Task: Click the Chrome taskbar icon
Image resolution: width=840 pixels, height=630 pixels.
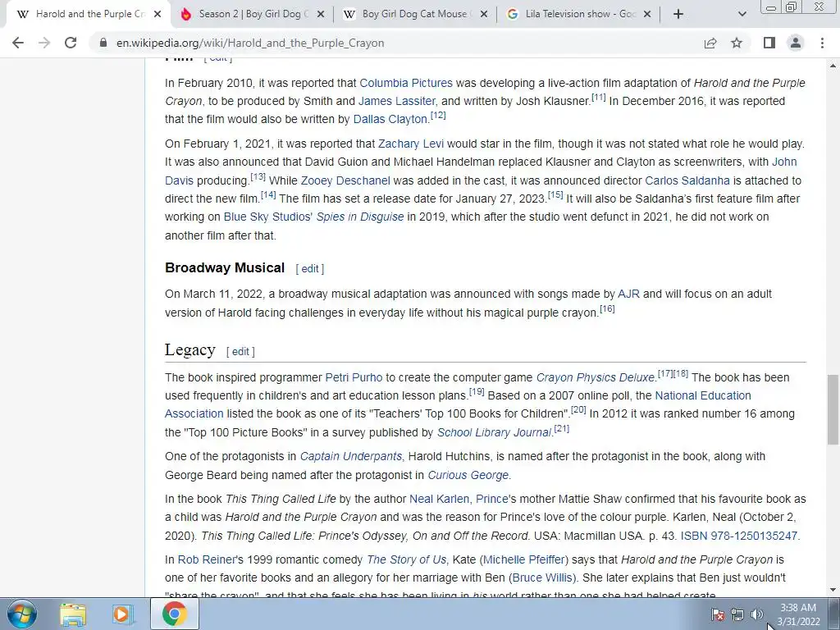Action: (x=175, y=614)
